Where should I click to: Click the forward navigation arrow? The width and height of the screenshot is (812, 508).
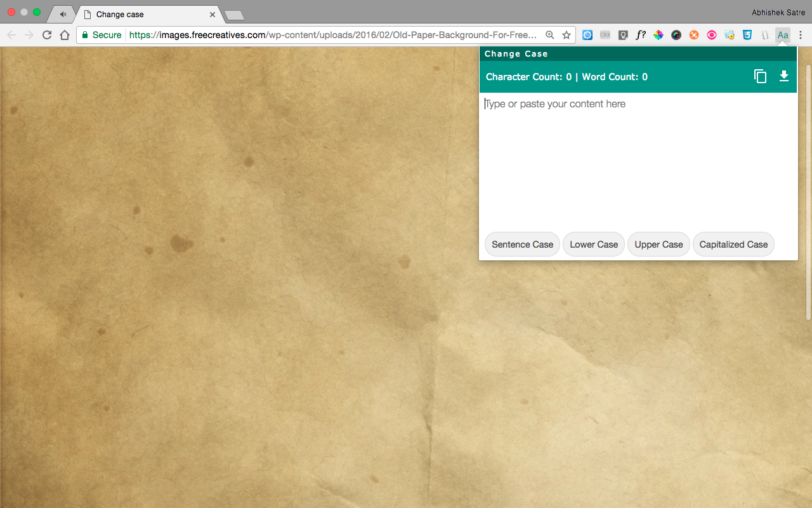tap(29, 35)
